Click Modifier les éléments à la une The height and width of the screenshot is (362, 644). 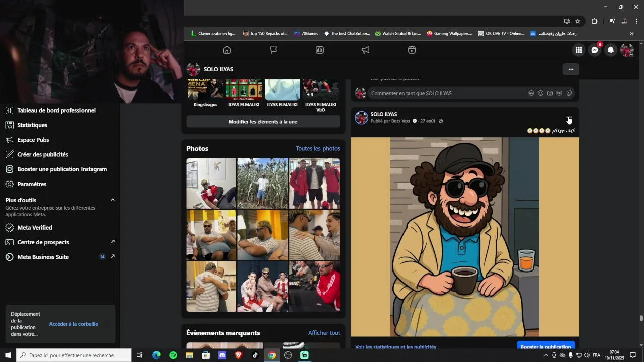(263, 122)
